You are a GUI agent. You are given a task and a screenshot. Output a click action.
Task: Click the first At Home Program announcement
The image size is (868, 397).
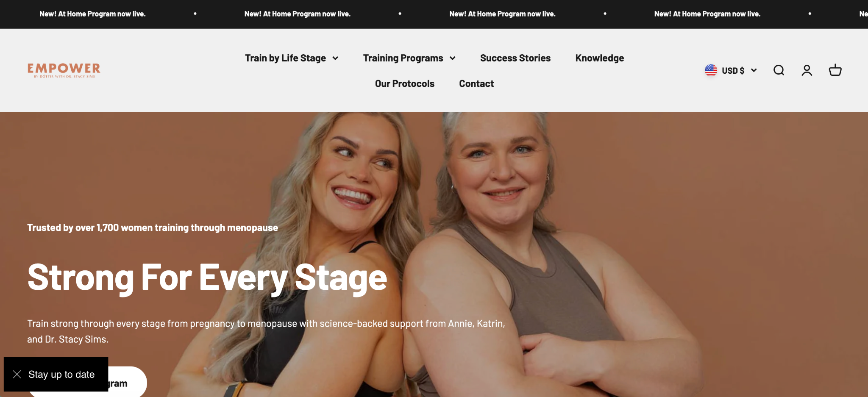[x=92, y=14]
